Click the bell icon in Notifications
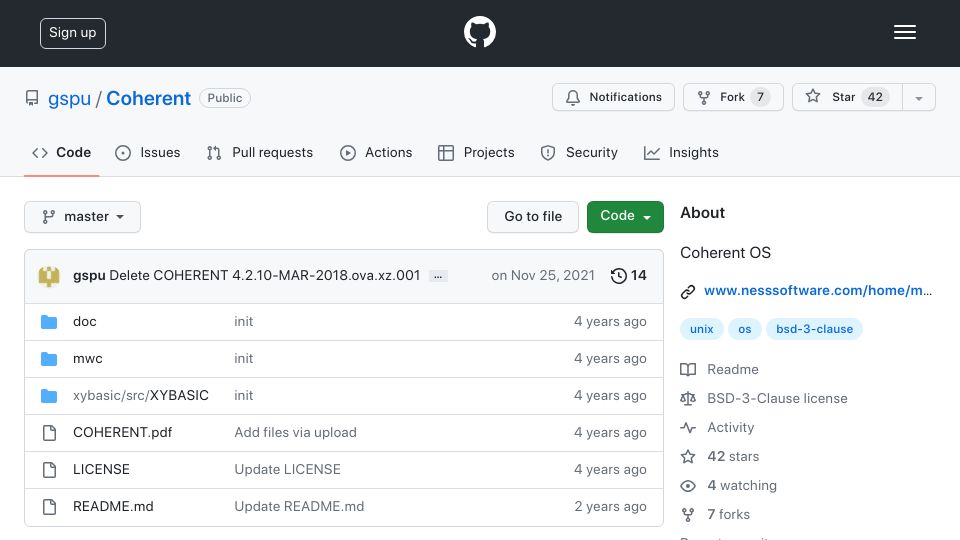960x540 pixels. [572, 97]
